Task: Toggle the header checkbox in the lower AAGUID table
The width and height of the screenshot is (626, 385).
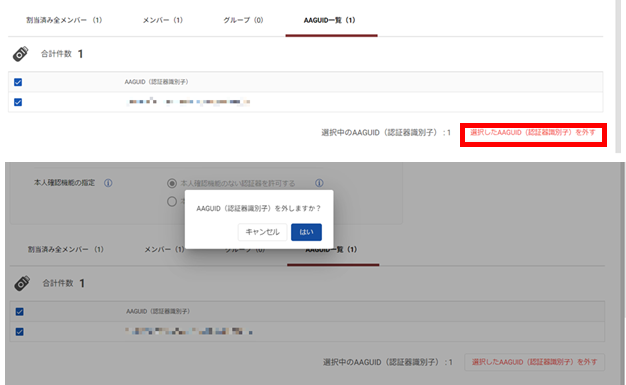Action: point(20,312)
